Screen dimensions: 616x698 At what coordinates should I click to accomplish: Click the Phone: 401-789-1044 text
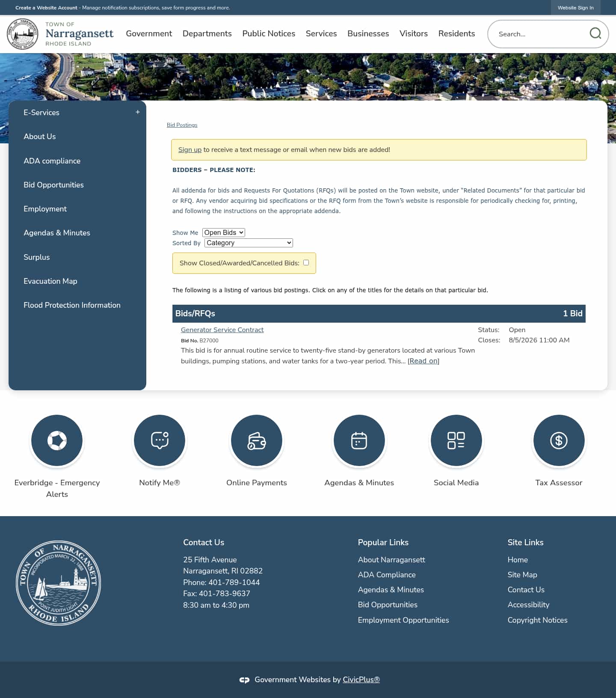click(221, 582)
